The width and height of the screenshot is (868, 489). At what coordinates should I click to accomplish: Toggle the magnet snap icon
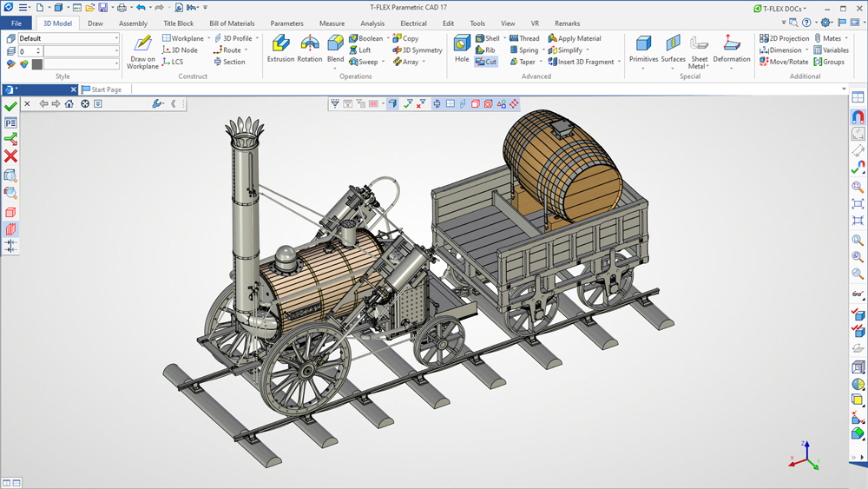coord(858,117)
